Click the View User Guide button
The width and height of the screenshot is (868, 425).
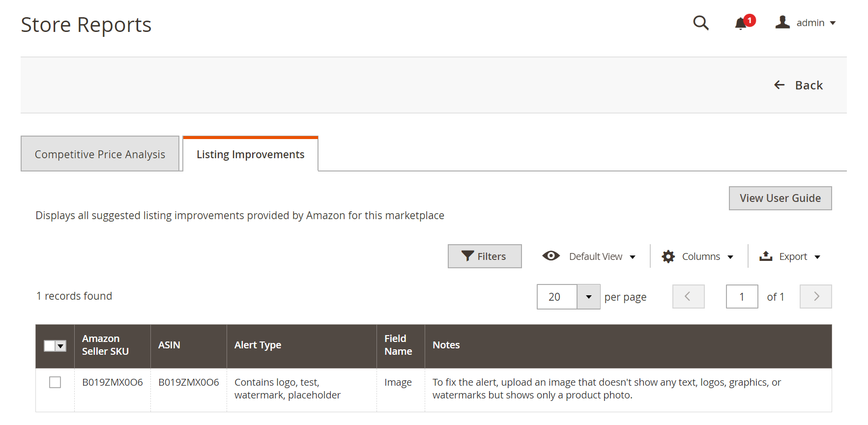tap(780, 198)
